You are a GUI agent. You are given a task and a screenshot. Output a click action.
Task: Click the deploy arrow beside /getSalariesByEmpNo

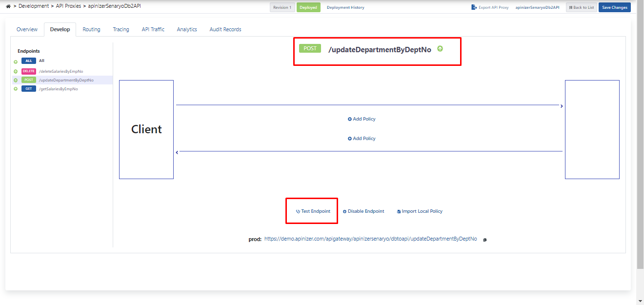pos(15,88)
